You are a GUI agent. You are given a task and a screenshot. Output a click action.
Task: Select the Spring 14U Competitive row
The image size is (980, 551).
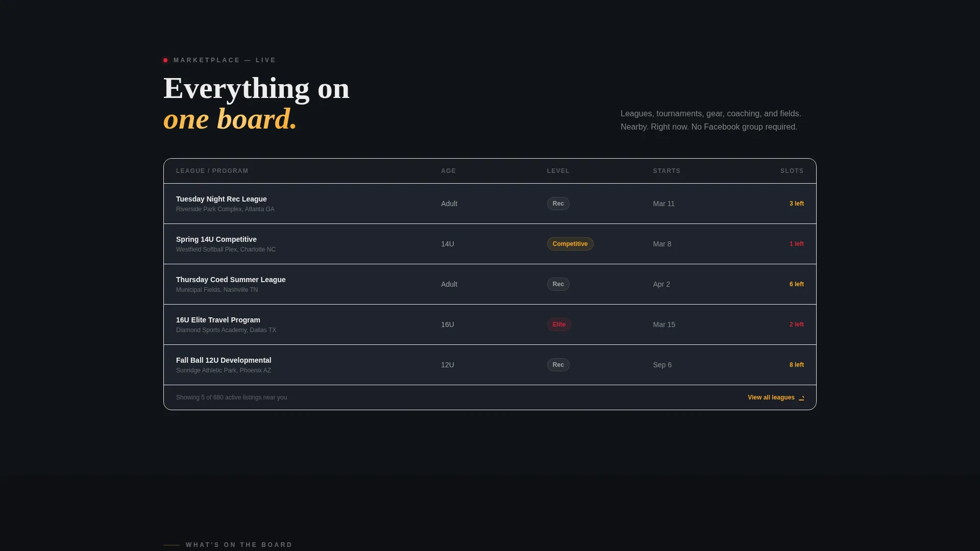(x=490, y=244)
